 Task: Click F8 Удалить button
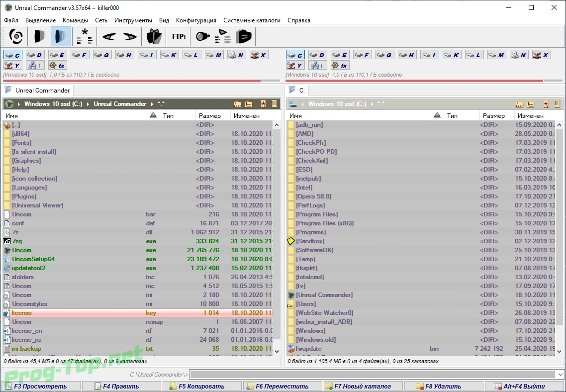click(443, 386)
